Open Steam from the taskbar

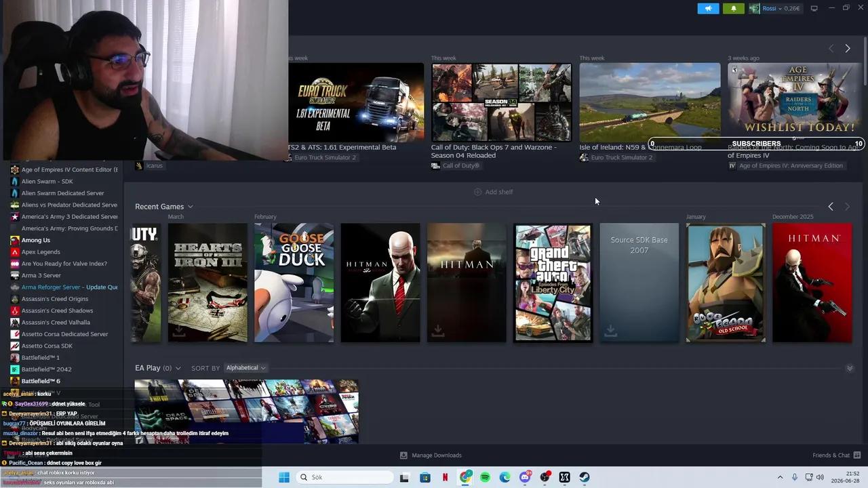click(x=585, y=477)
